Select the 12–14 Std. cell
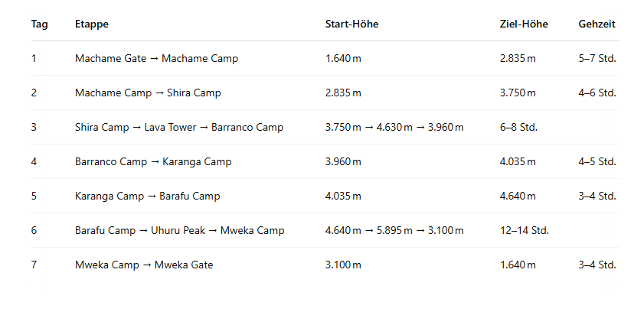Image resolution: width=644 pixels, height=315 pixels. click(x=525, y=230)
